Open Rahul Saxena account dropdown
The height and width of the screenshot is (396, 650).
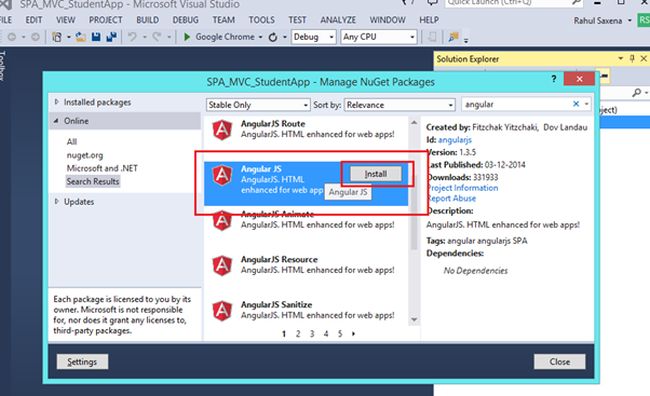point(630,20)
